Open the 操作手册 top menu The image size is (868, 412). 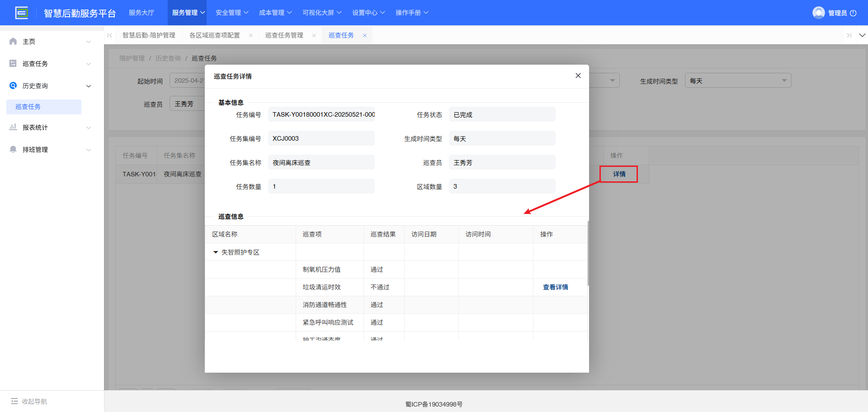(412, 13)
